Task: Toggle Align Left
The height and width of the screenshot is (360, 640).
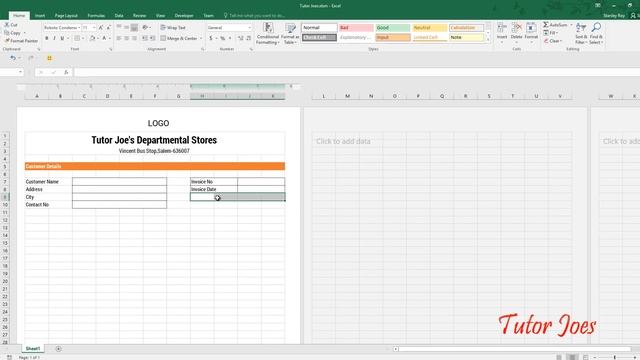Action: (119, 38)
